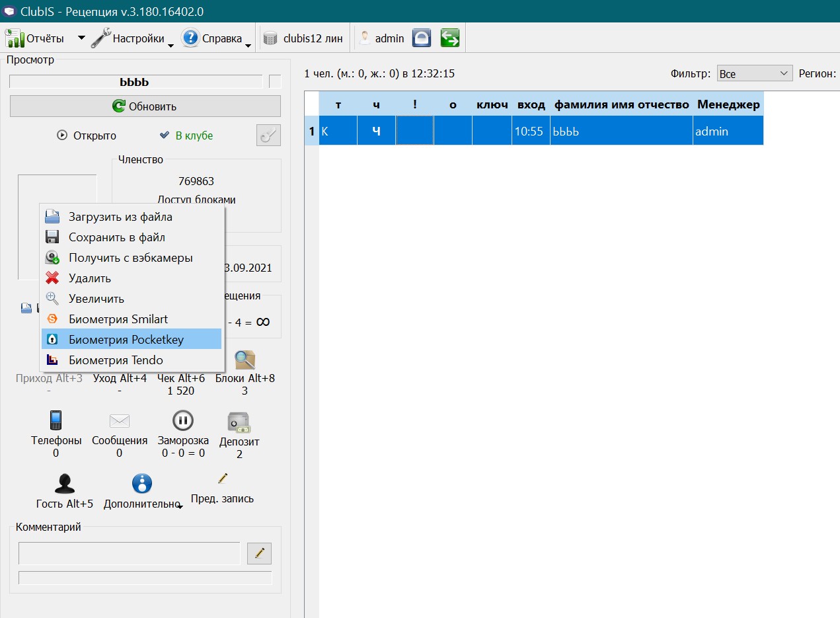Toggle the checkbox next to bbbb name field
The image size is (840, 618).
[x=275, y=82]
